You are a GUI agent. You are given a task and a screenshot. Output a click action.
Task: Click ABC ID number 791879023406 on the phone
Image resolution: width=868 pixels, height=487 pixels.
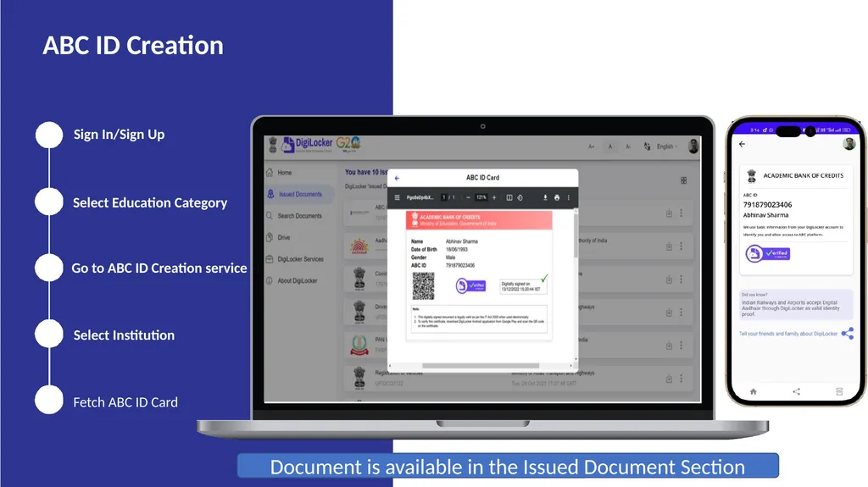[x=767, y=205]
